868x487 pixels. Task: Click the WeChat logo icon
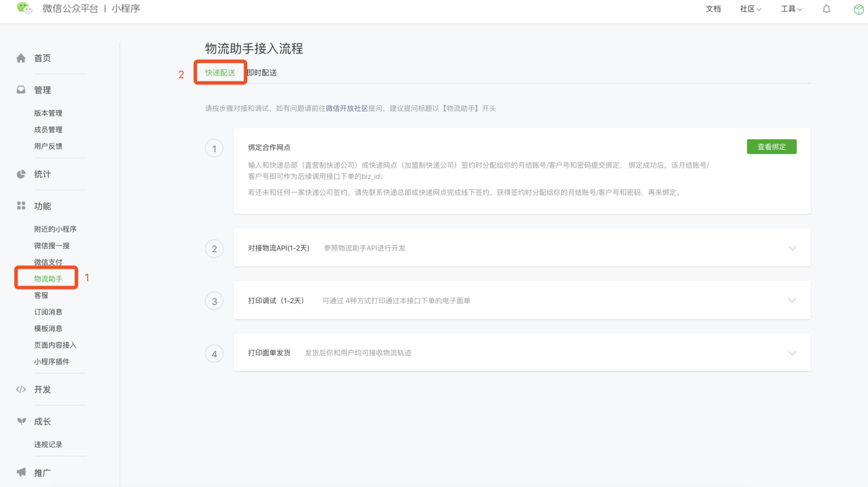pyautogui.click(x=24, y=8)
